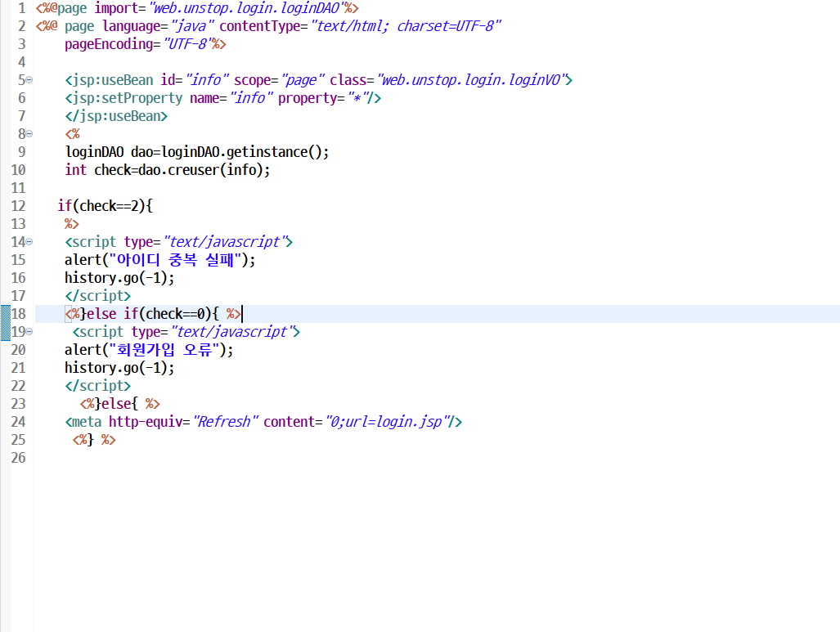Click the url=login.jsp content value

pyautogui.click(x=393, y=422)
